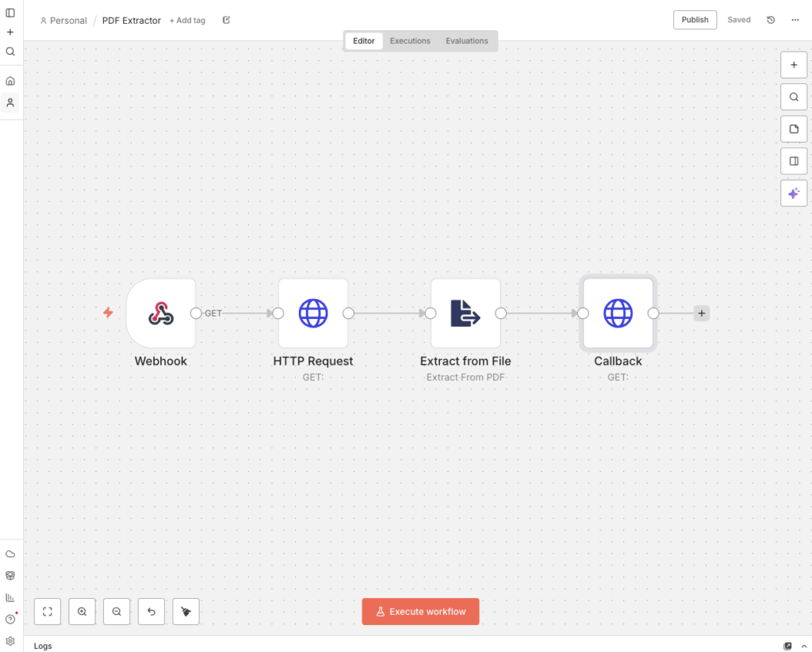Zoom out using the canvas magnifier icon
Viewport: 812px width, 652px height.
click(x=117, y=611)
